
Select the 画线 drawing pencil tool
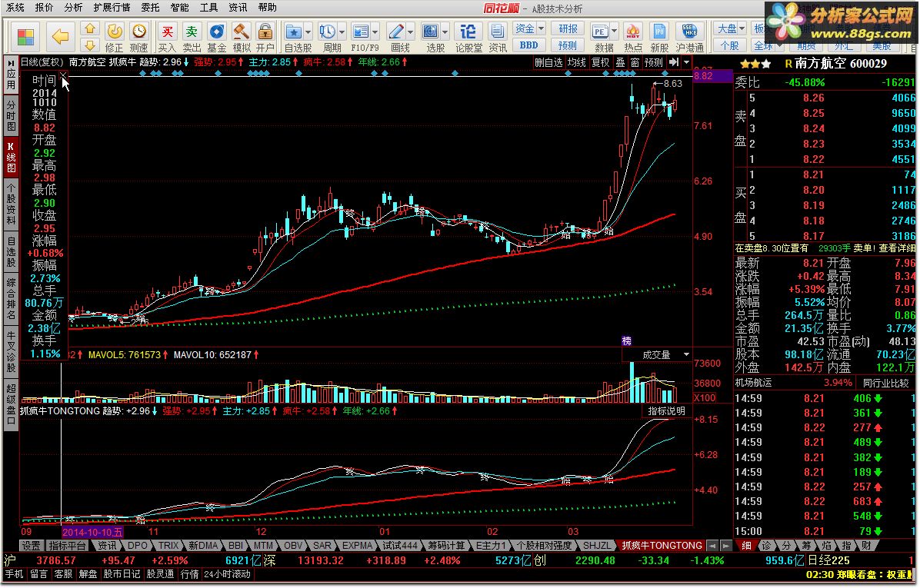(396, 32)
